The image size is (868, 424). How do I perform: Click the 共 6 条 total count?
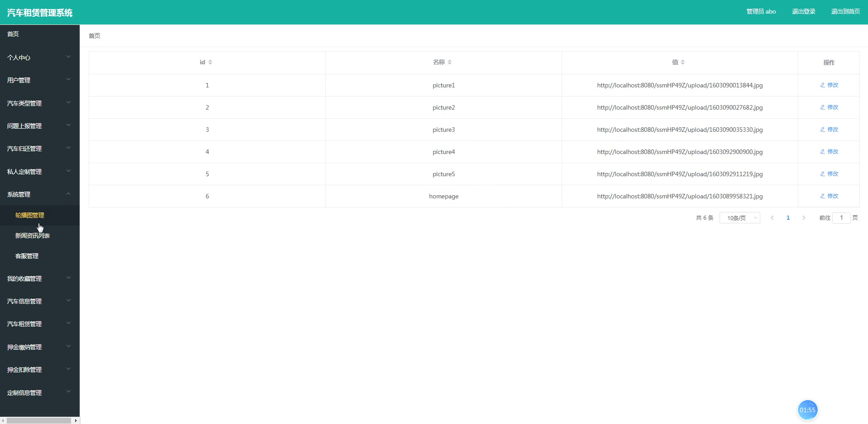[x=704, y=218]
